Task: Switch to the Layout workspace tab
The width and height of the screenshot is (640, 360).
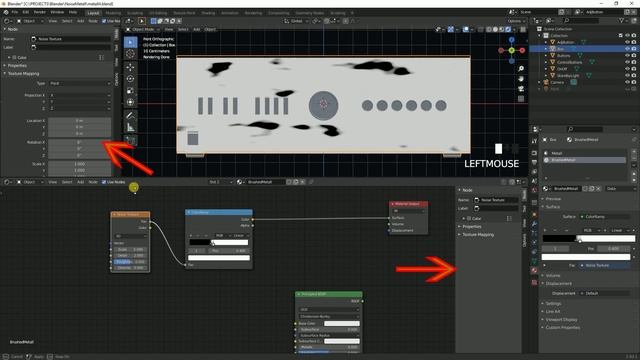Action: [93, 13]
